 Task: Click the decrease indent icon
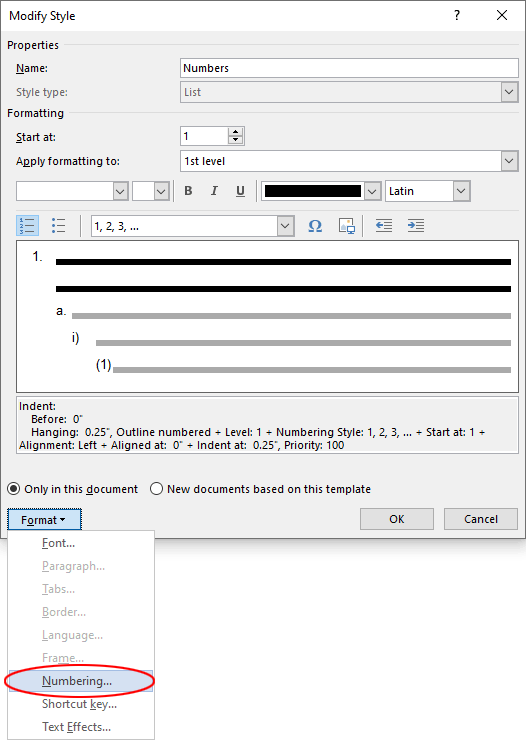(x=384, y=226)
